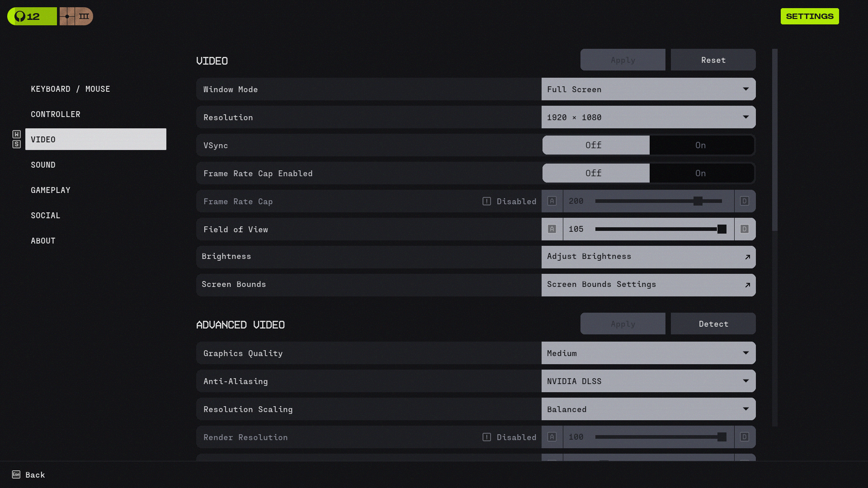Turn VSync On

point(701,145)
